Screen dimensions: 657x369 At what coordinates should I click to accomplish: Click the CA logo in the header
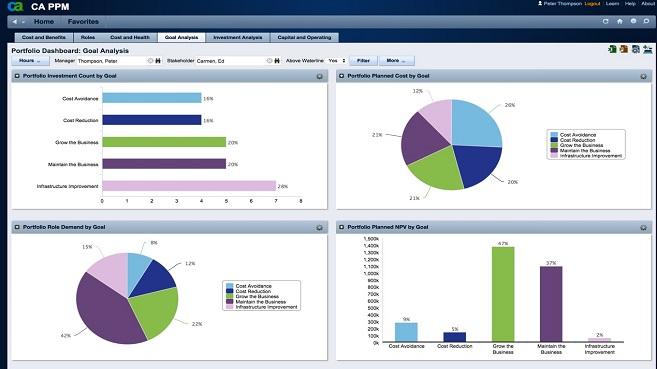coord(16,6)
